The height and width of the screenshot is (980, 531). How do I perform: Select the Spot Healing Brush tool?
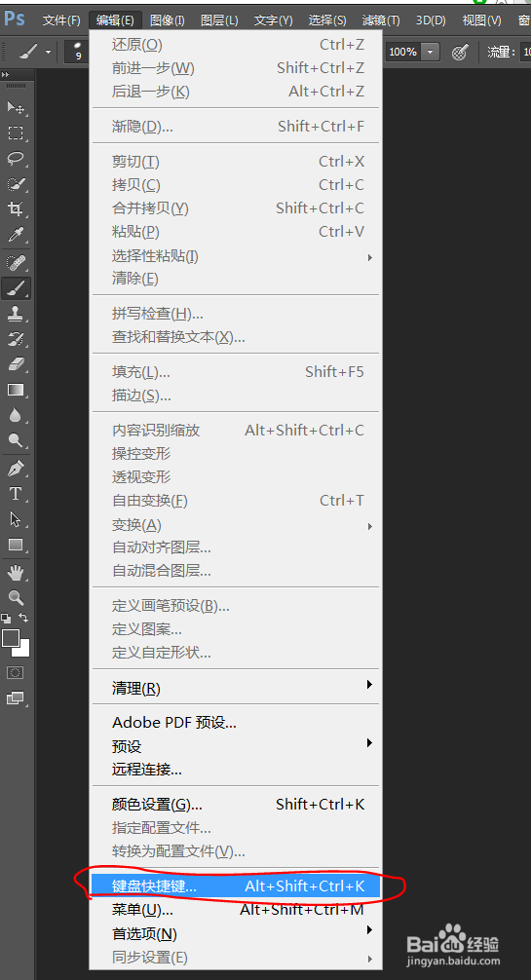pyautogui.click(x=16, y=262)
